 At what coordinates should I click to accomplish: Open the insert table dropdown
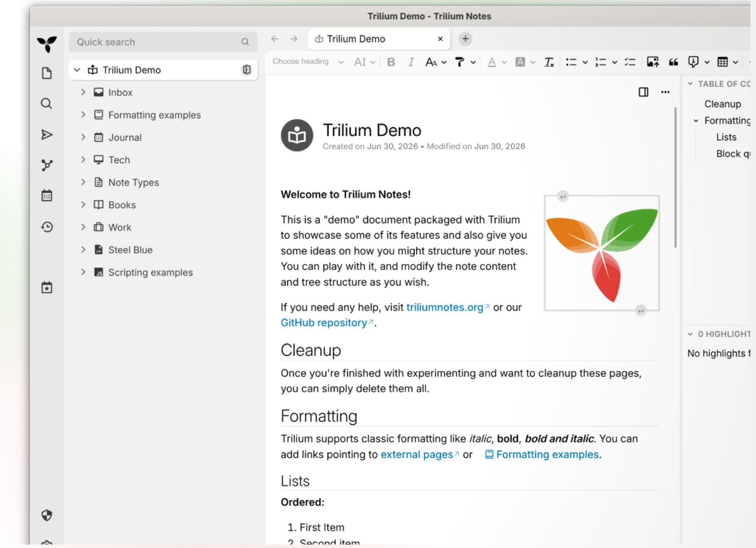736,62
